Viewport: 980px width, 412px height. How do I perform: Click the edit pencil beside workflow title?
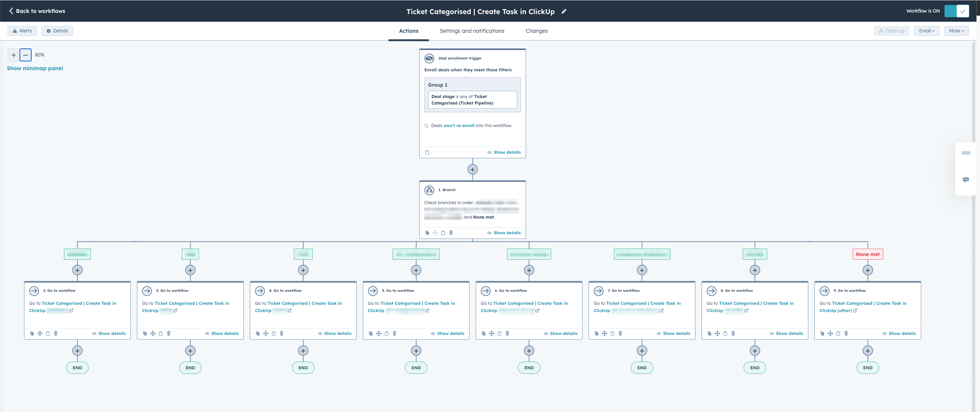tap(564, 11)
